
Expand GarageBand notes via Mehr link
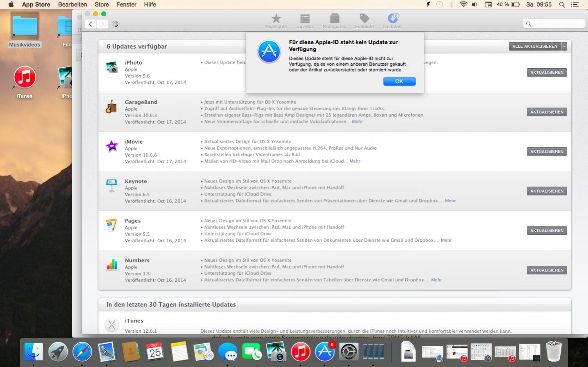(357, 122)
